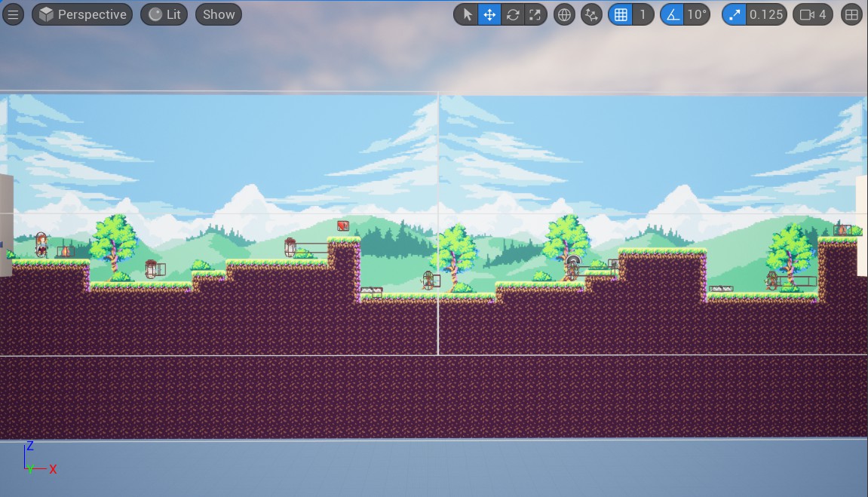Adjust camera speed setting showing 4
This screenshot has width=868, height=497.
813,14
